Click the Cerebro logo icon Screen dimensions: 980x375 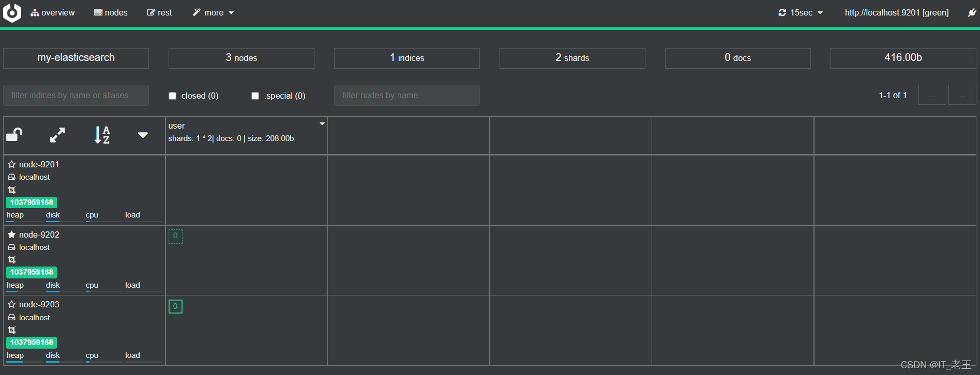click(x=12, y=13)
